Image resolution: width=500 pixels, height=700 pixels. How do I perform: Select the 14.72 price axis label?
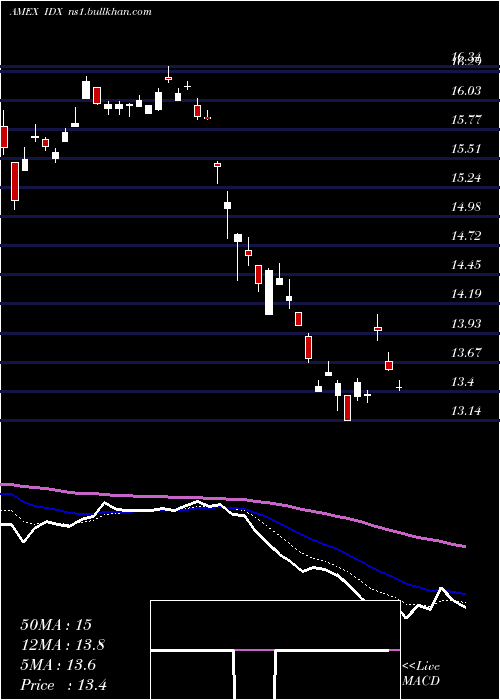point(466,236)
